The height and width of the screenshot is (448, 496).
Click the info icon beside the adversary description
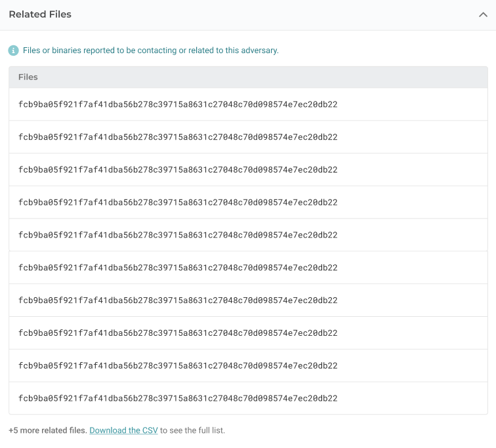pyautogui.click(x=13, y=51)
